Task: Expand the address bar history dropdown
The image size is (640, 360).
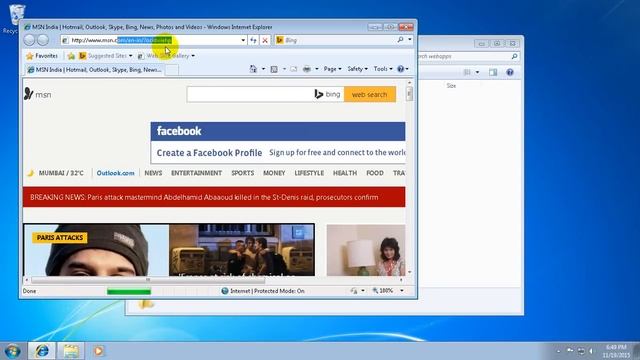Action: coord(243,40)
